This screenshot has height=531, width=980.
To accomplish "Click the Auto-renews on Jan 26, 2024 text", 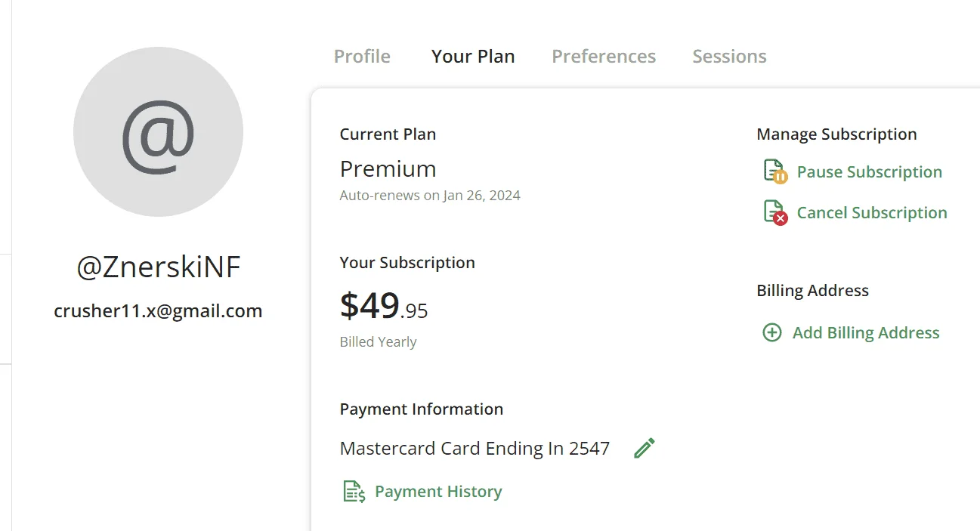I will point(430,196).
